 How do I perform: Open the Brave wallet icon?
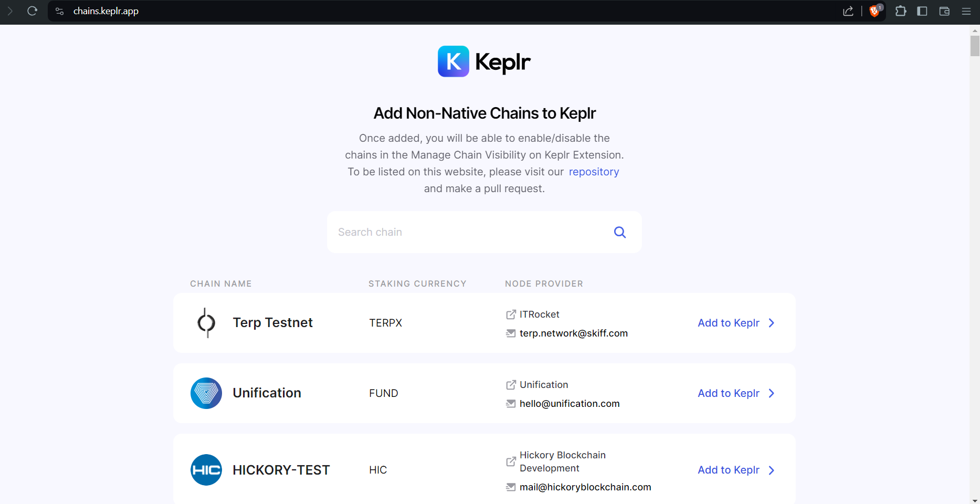tap(944, 11)
